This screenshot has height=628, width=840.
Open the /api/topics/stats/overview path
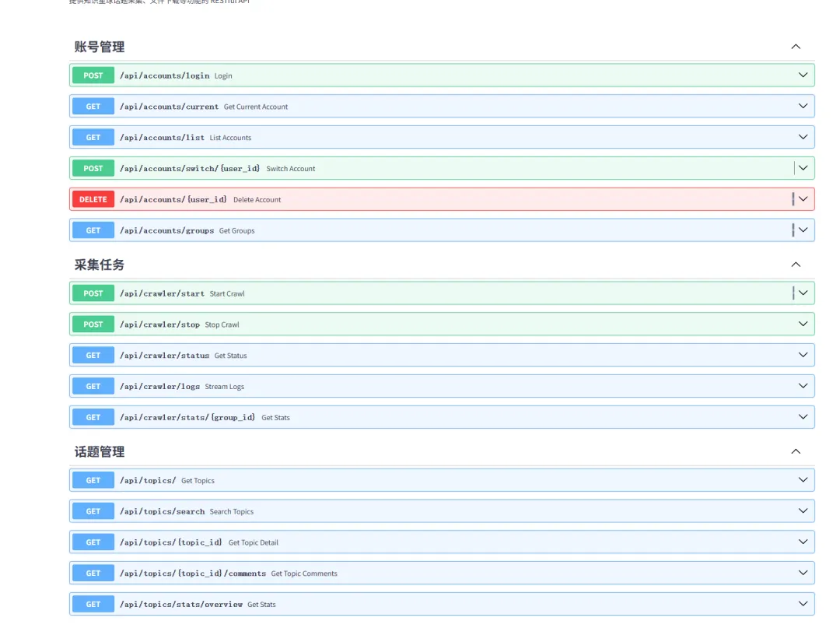(181, 605)
